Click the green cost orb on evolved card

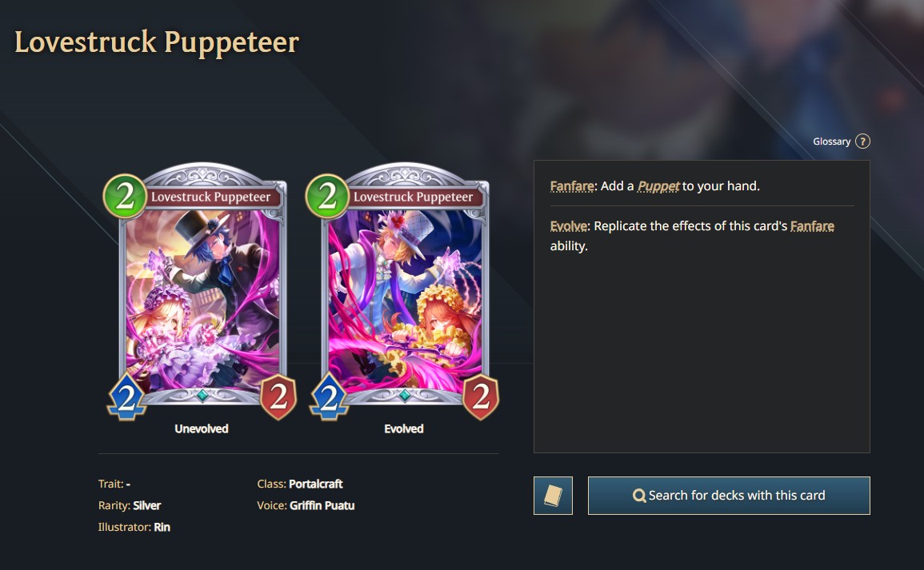click(327, 196)
